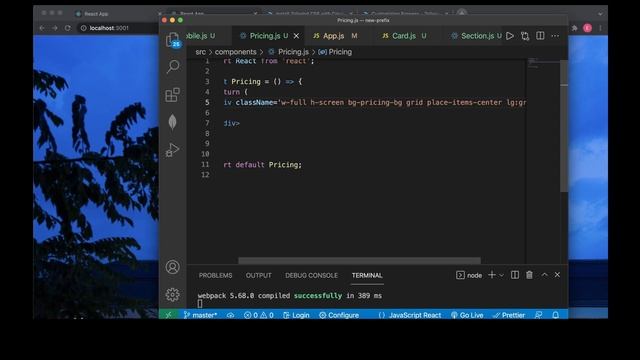Click the code minimap

tap(543, 63)
